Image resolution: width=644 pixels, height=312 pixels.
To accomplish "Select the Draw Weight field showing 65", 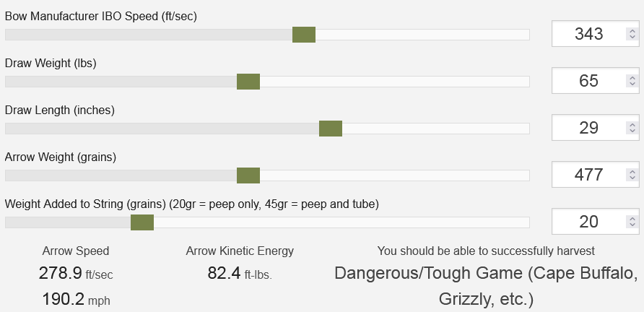I will click(x=595, y=81).
